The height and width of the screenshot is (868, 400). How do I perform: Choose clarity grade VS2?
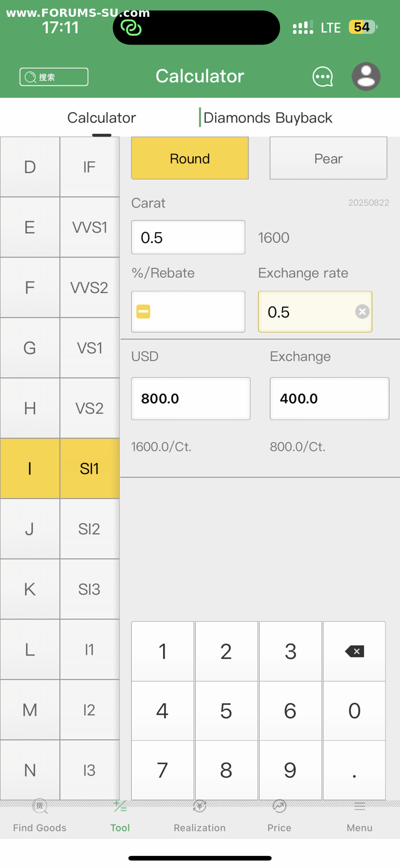click(x=90, y=408)
